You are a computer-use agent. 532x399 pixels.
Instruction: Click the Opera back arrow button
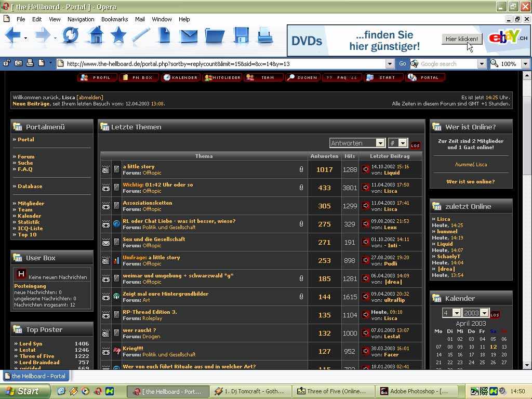click(12, 35)
